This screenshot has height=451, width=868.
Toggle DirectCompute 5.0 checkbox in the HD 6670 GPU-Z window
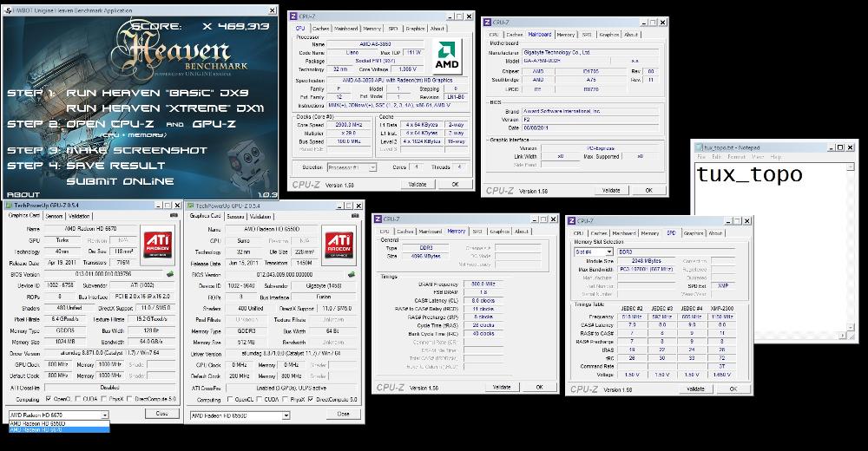pyautogui.click(x=129, y=399)
